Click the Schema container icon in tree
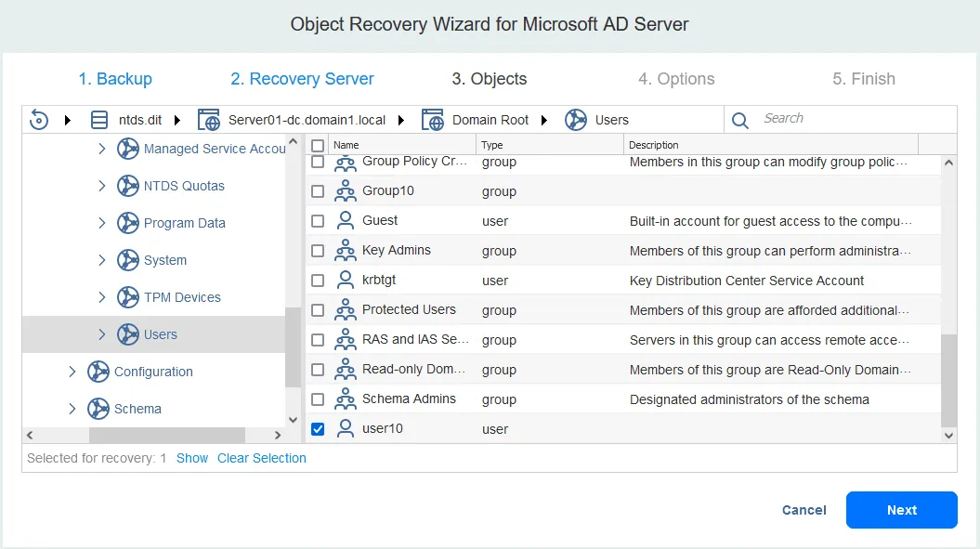Screen dimensions: 980x549 [x=98, y=409]
